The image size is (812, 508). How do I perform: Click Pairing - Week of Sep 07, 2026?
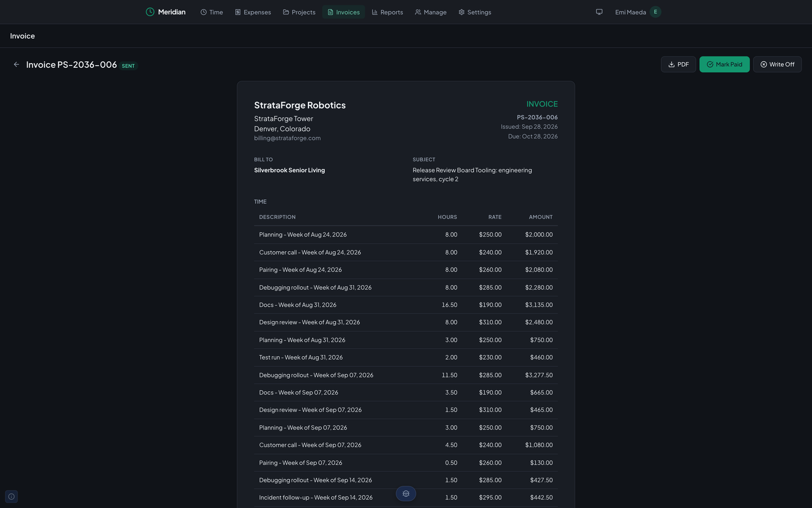coord(406,462)
